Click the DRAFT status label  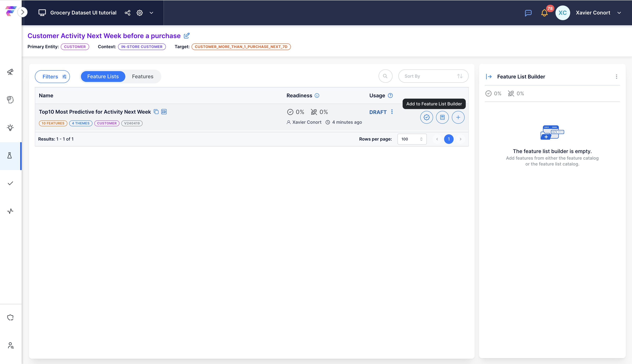(x=378, y=112)
